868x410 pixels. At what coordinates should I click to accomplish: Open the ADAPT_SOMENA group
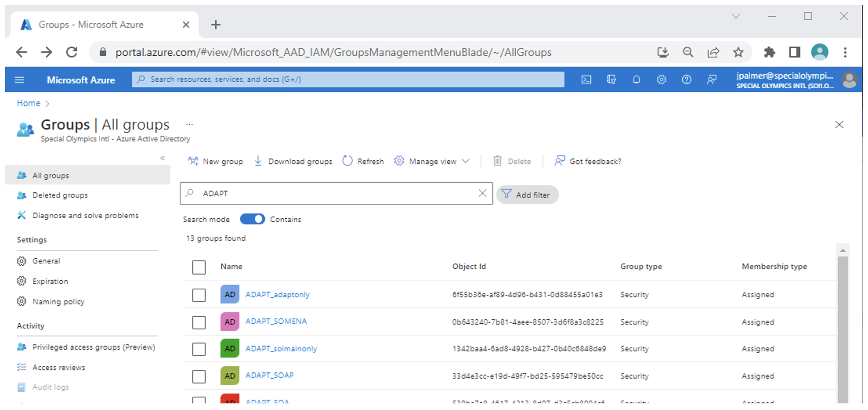point(276,321)
